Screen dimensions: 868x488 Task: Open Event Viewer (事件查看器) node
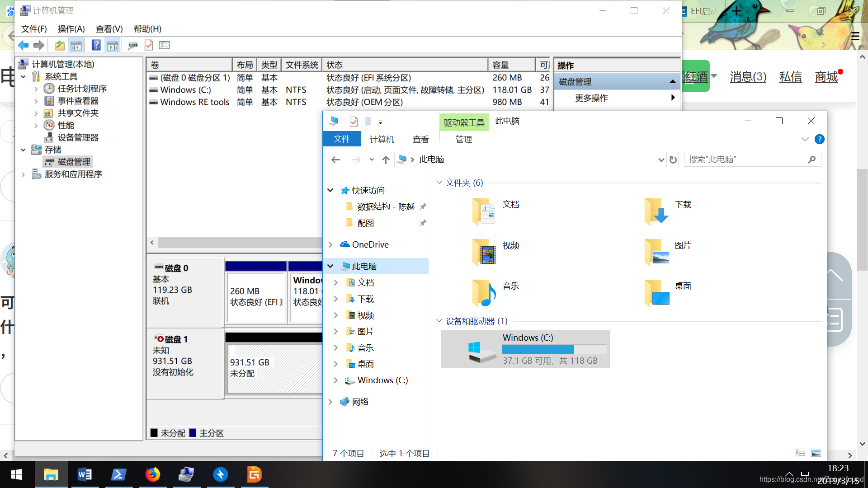[78, 101]
